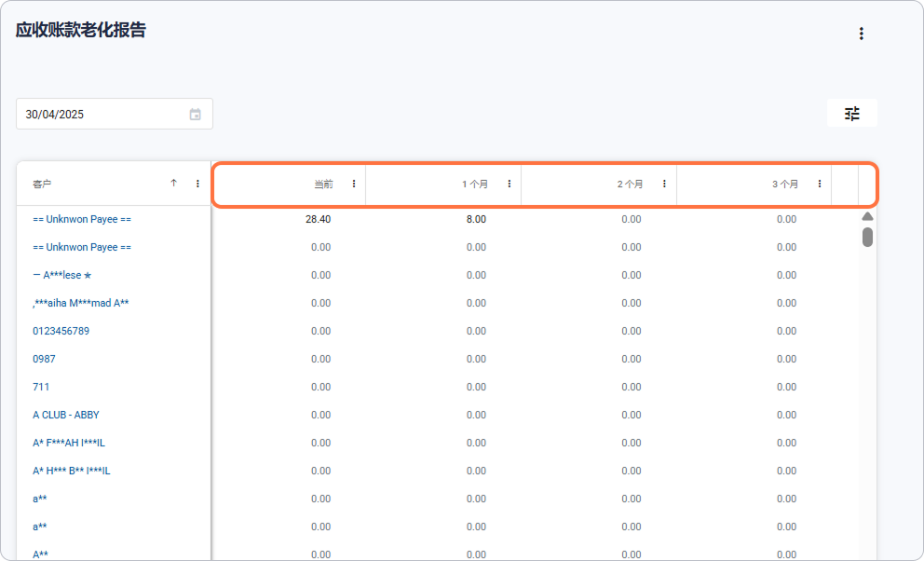Open the ,***aiha M***mad A** customer
The width and height of the screenshot is (924, 561).
(81, 303)
